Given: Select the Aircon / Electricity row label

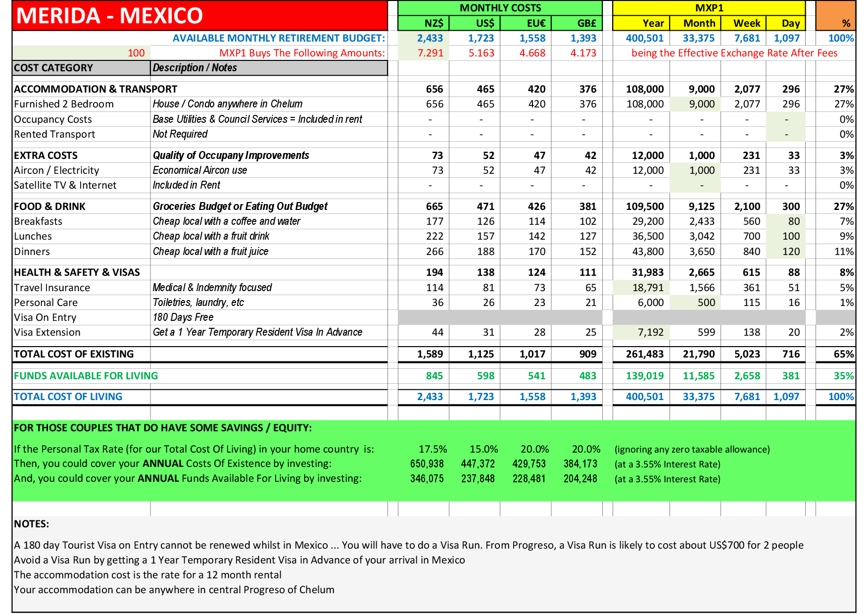Looking at the screenshot, I should click(x=56, y=170).
